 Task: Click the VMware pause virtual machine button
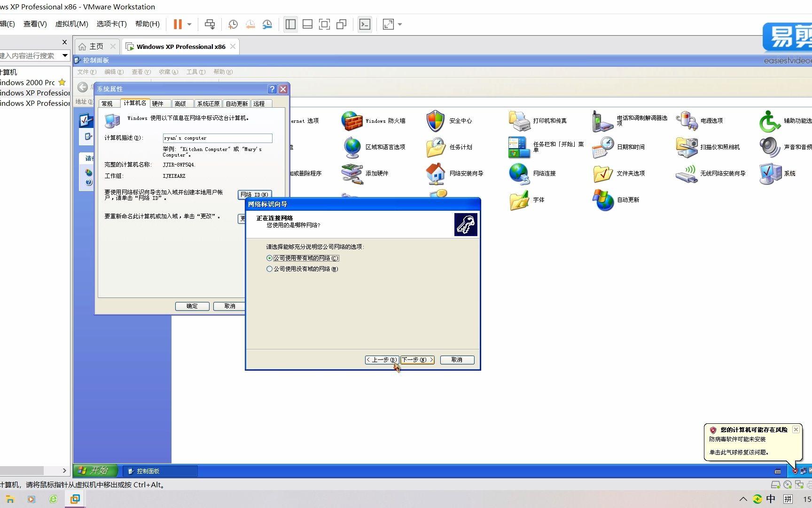178,24
